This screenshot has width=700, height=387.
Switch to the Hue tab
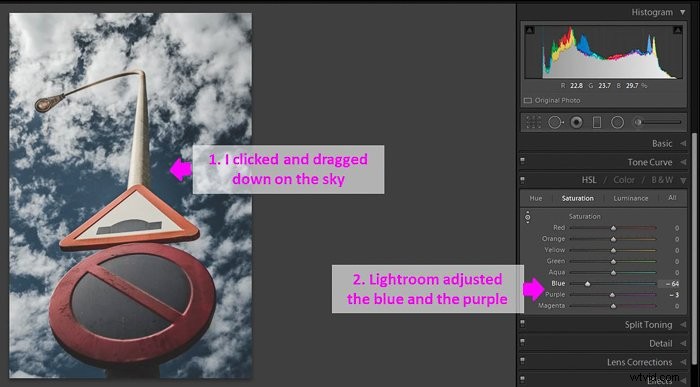tap(536, 198)
